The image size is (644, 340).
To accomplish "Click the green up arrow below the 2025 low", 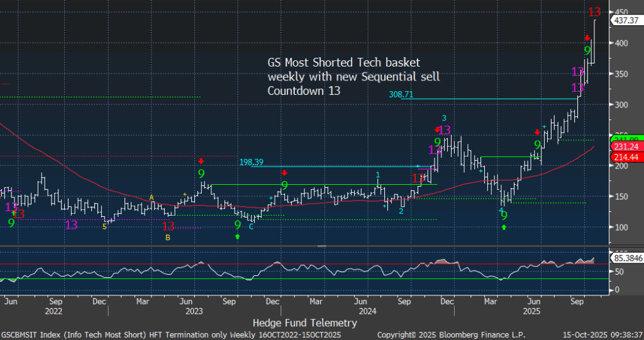I will click(x=504, y=227).
